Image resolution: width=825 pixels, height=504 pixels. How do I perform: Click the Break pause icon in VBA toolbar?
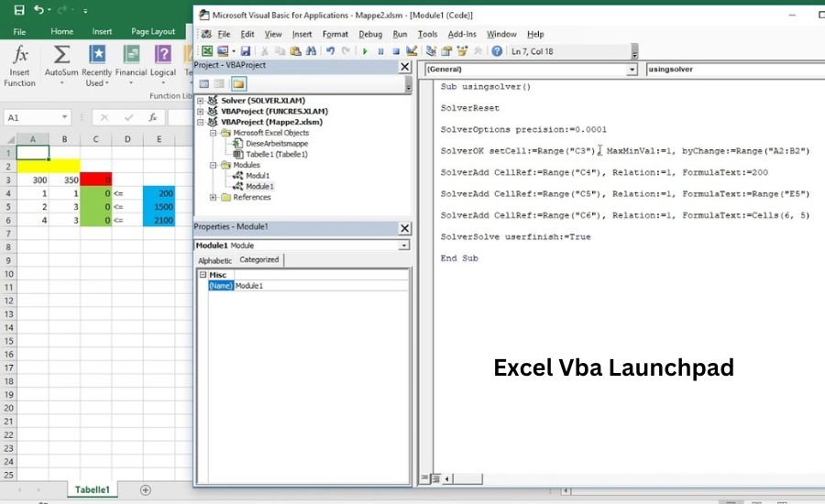(x=380, y=51)
